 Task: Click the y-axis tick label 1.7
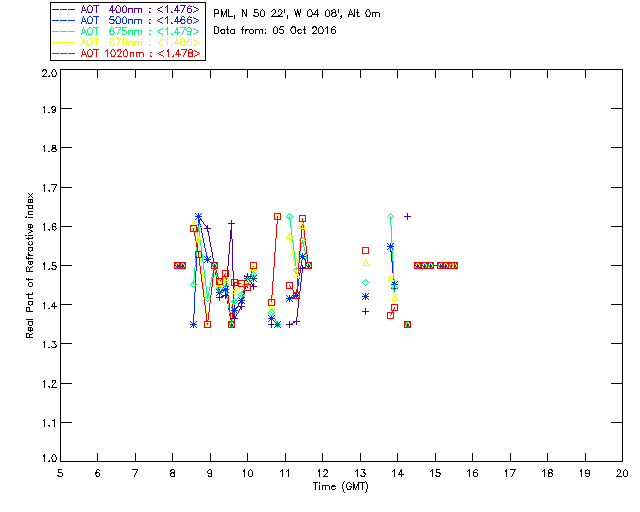click(x=49, y=188)
